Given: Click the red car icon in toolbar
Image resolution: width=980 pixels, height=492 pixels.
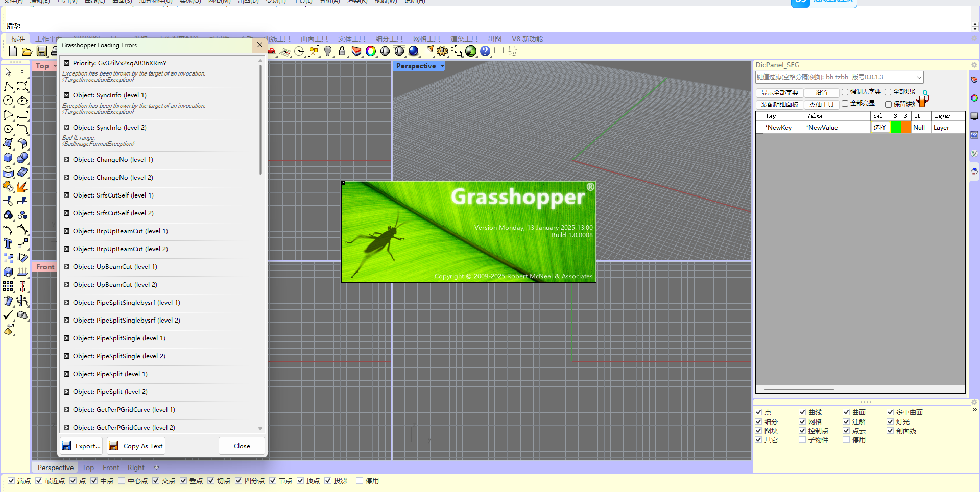Looking at the screenshot, I should (x=272, y=51).
